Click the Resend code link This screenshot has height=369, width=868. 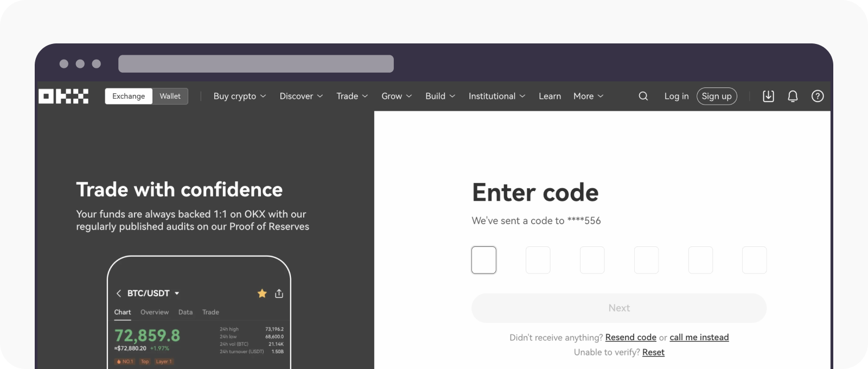click(630, 338)
